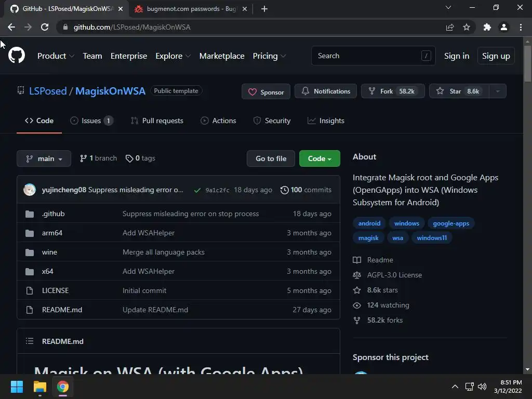Expand the Product navigation menu
This screenshot has height=399, width=532.
(x=56, y=56)
